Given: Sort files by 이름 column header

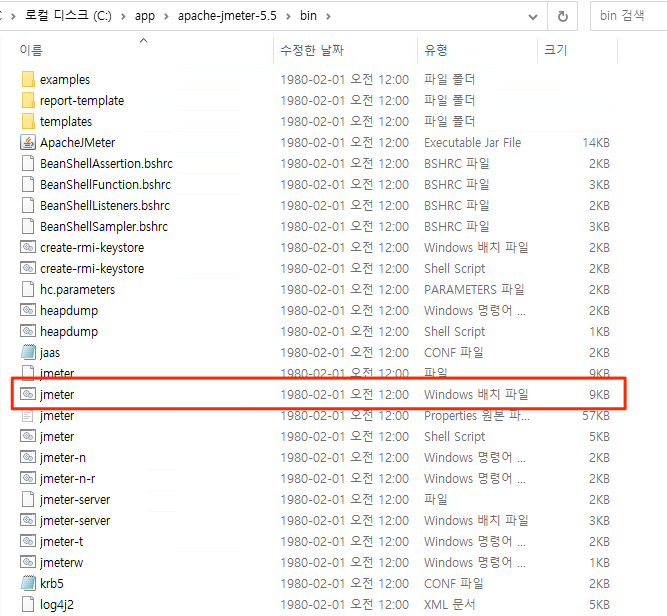Looking at the screenshot, I should point(31,50).
